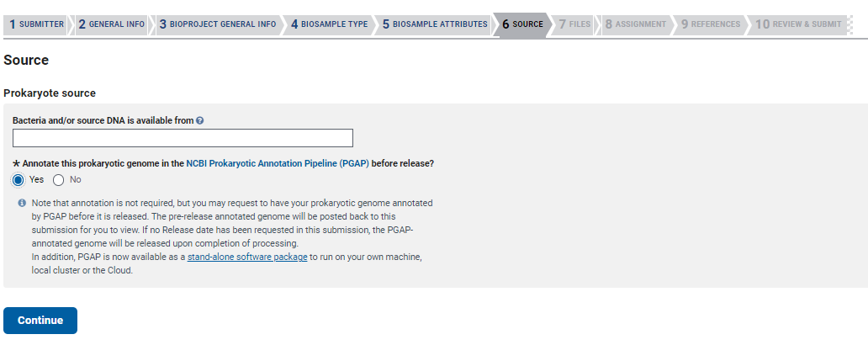Go to BioSample Attributes step
Viewport: 868px width, 345px height.
435,24
